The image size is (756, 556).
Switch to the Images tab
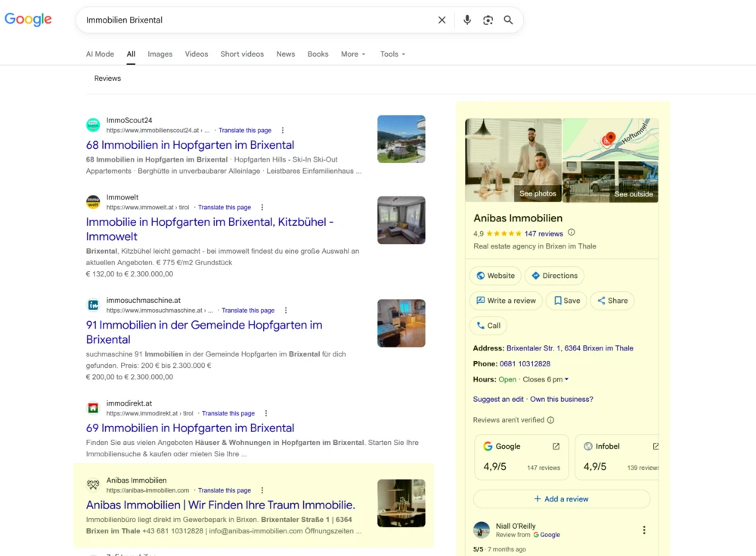(160, 54)
